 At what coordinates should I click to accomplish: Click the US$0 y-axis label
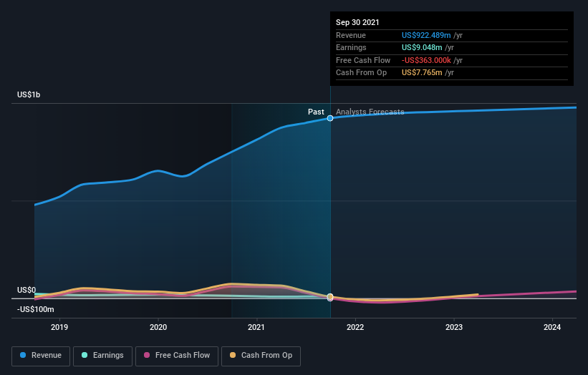(26, 290)
